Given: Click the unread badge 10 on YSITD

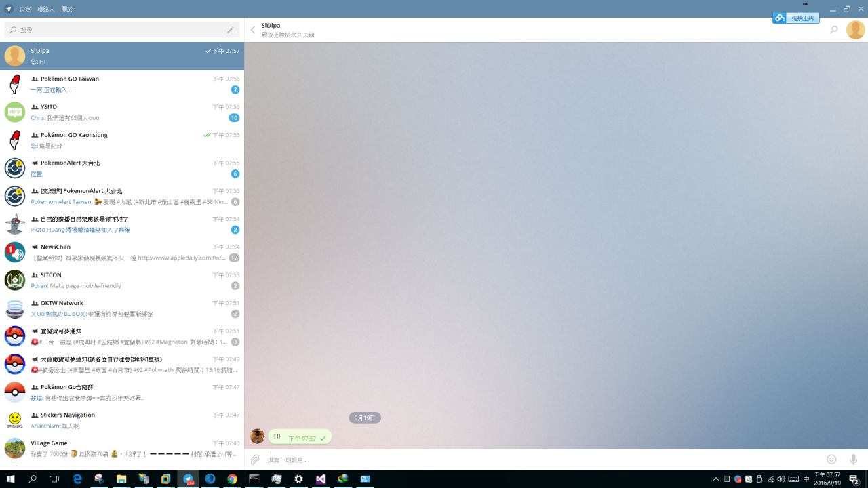Looking at the screenshot, I should point(234,118).
